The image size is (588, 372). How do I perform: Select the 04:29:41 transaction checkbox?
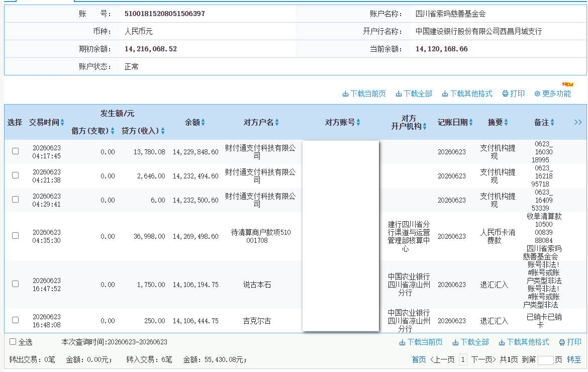16,199
